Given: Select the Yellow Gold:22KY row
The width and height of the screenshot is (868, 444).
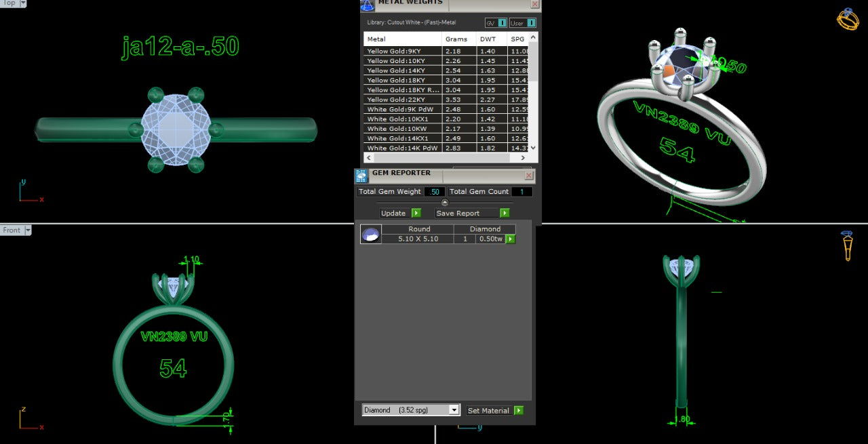Looking at the screenshot, I should [446, 99].
